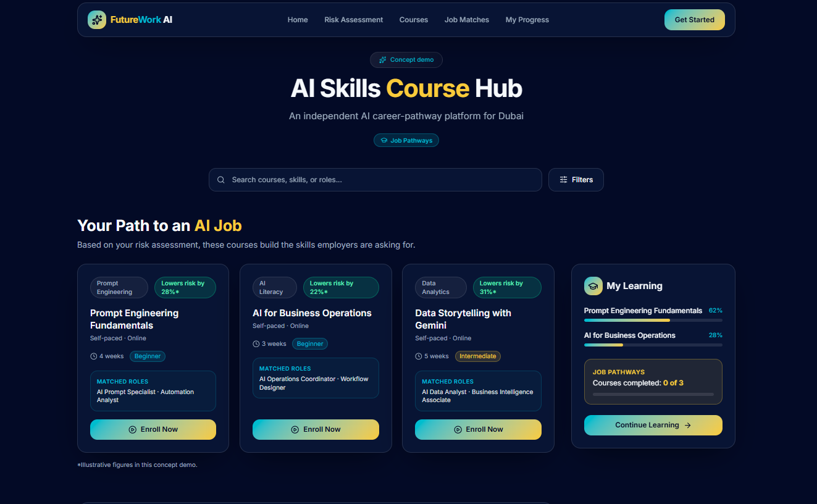Click the FutureWork AI brand name
817x504 pixels.
click(x=141, y=20)
